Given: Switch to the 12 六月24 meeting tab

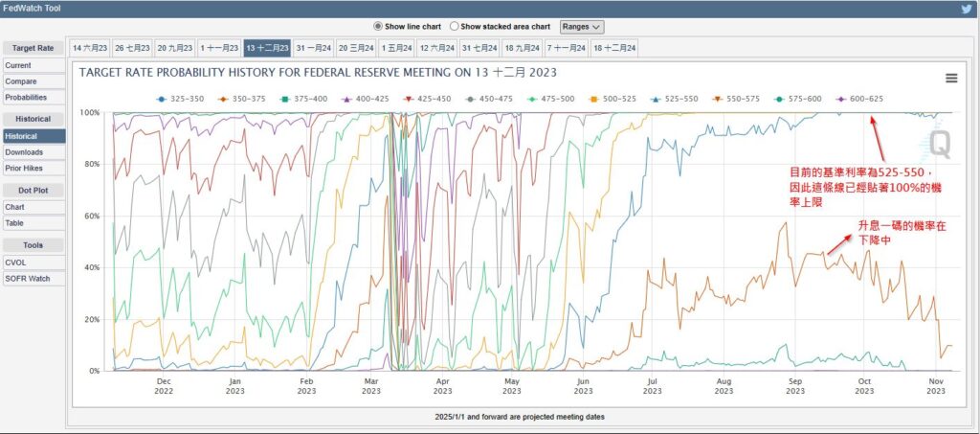Looking at the screenshot, I should 437,48.
